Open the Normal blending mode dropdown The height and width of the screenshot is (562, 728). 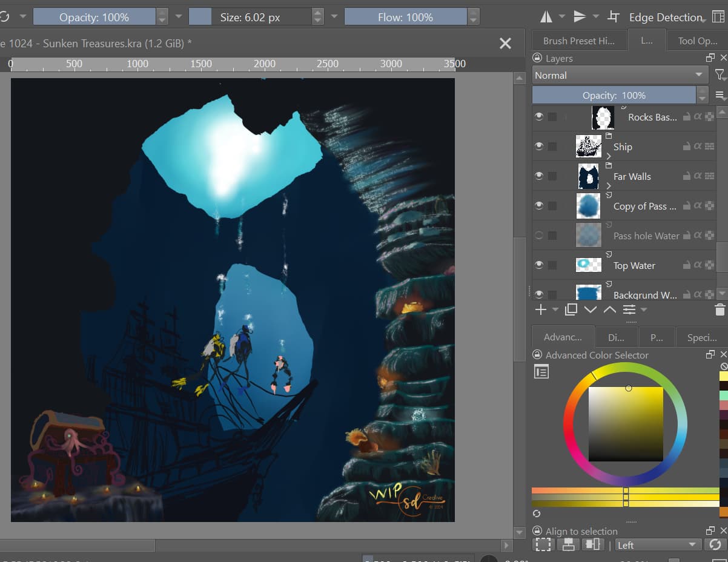[620, 75]
